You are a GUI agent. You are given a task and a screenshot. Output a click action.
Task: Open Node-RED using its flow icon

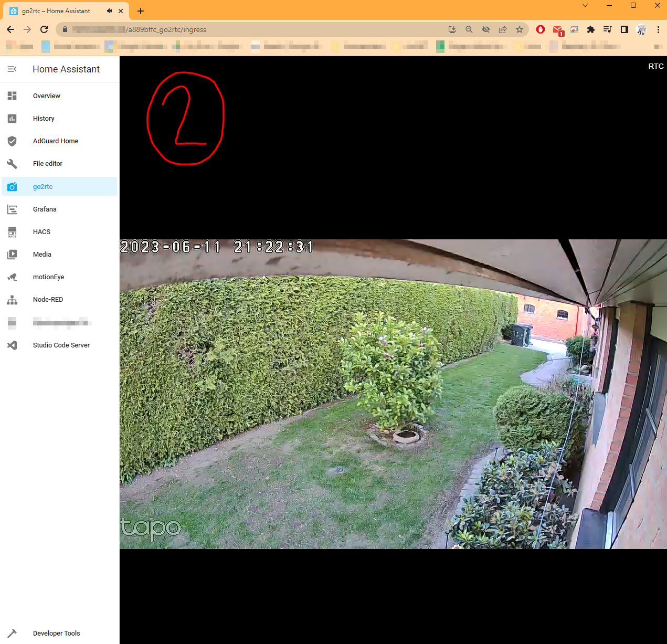pyautogui.click(x=12, y=299)
